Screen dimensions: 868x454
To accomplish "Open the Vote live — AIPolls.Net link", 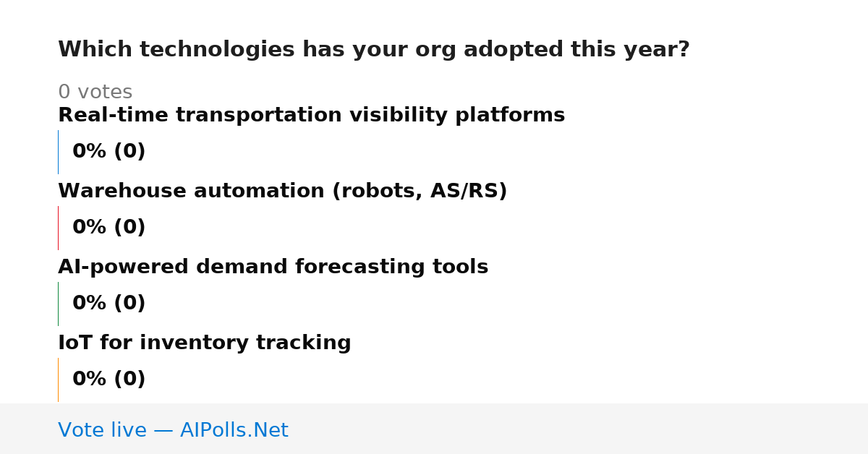I will [173, 430].
